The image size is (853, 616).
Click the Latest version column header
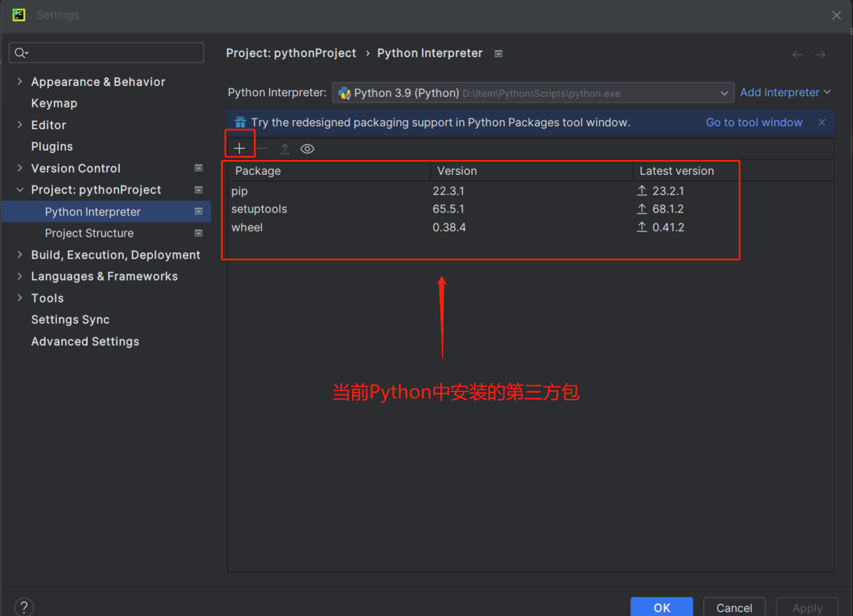(733, 171)
